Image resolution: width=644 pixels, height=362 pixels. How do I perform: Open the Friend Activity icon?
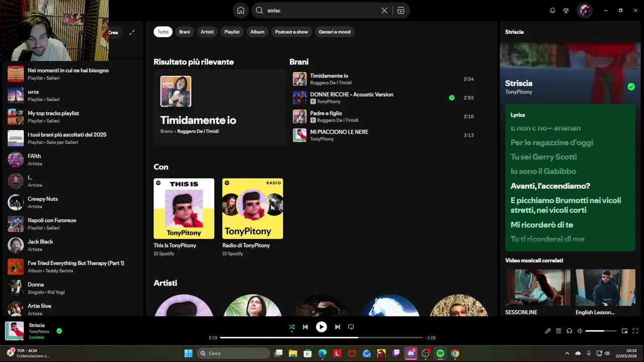566,11
